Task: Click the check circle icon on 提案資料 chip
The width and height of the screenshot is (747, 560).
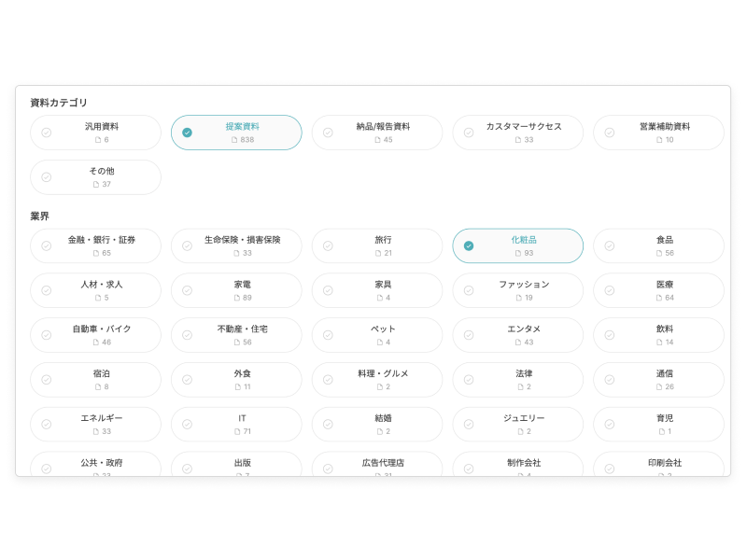Action: [187, 133]
